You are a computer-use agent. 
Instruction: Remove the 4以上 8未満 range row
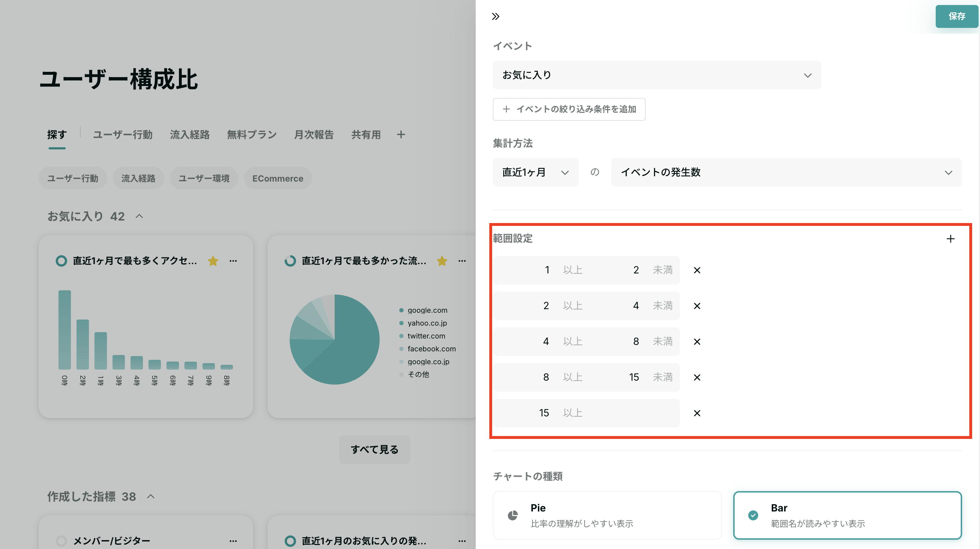(697, 342)
